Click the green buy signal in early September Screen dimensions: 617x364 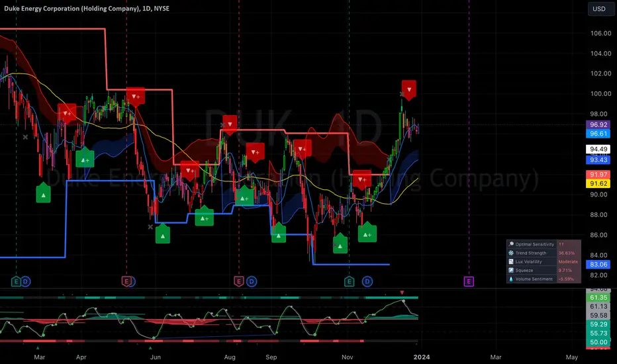tap(279, 234)
